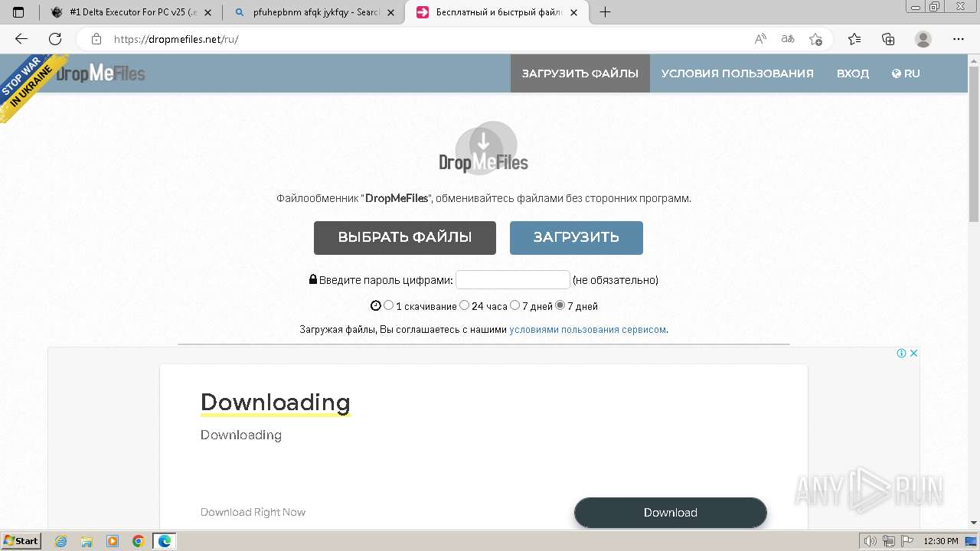Viewport: 980px width, 551px height.
Task: Click the address bar URL field
Action: (429, 39)
